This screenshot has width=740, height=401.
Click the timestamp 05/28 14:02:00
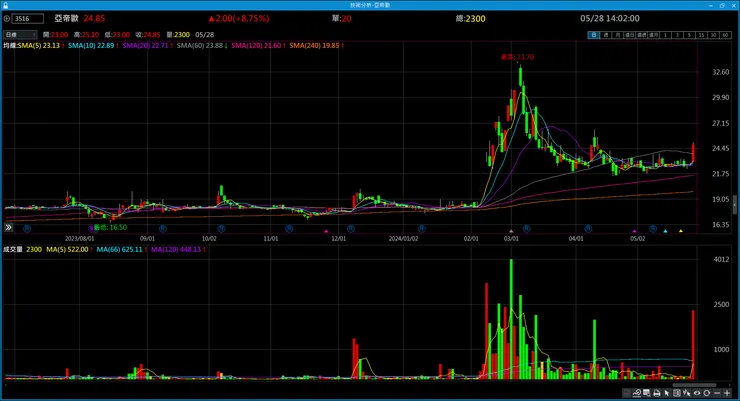tap(610, 18)
